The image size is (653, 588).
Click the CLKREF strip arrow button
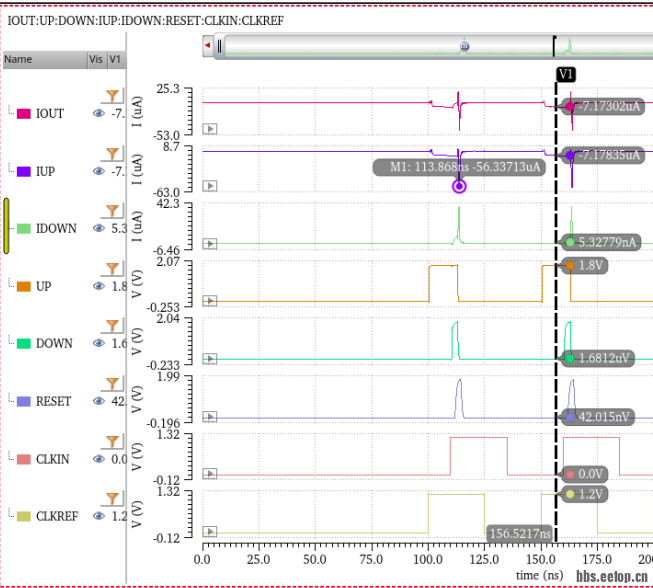pos(210,531)
